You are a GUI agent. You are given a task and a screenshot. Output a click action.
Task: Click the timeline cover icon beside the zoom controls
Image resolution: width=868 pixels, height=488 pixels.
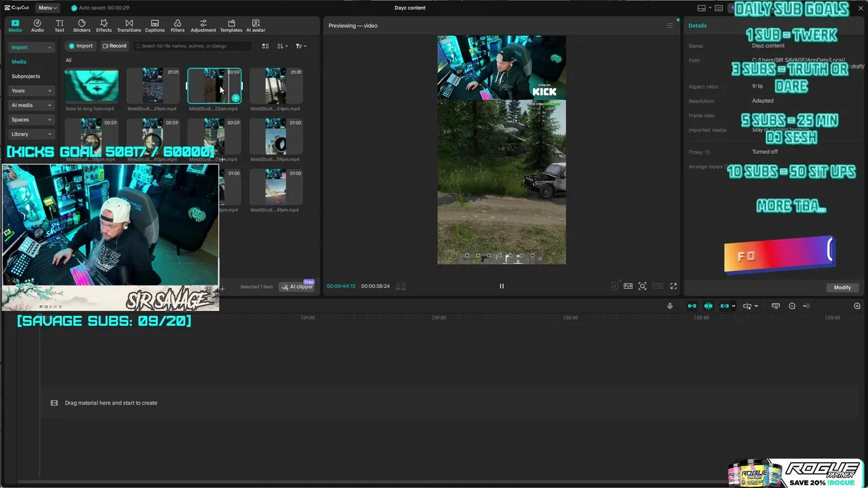coord(776,306)
